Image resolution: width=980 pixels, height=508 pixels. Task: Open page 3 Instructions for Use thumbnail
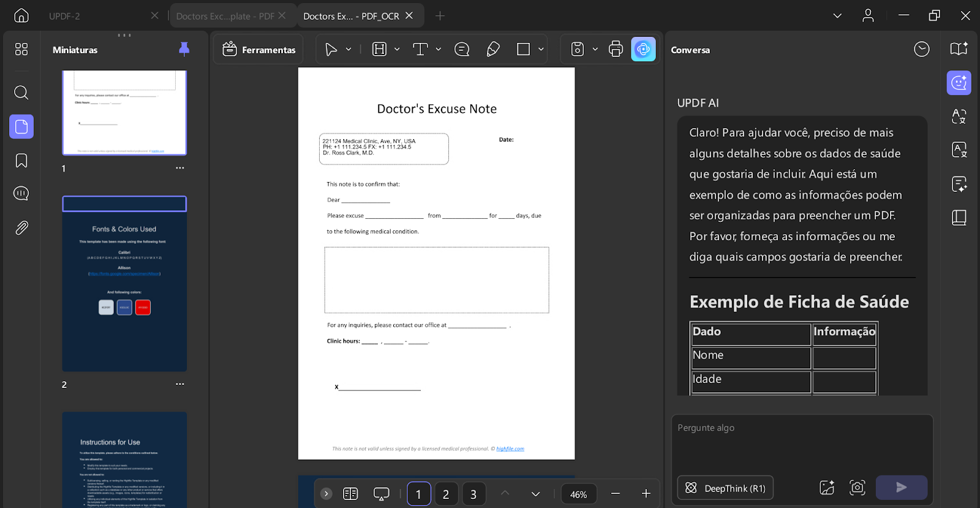click(124, 460)
